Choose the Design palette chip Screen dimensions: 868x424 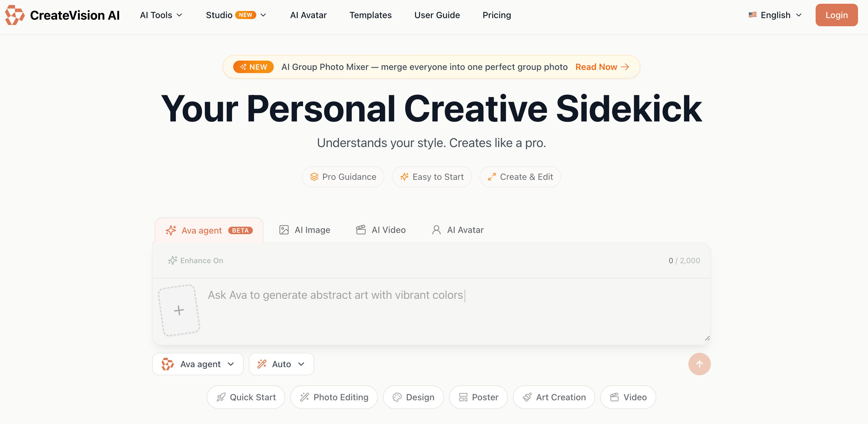click(x=413, y=397)
